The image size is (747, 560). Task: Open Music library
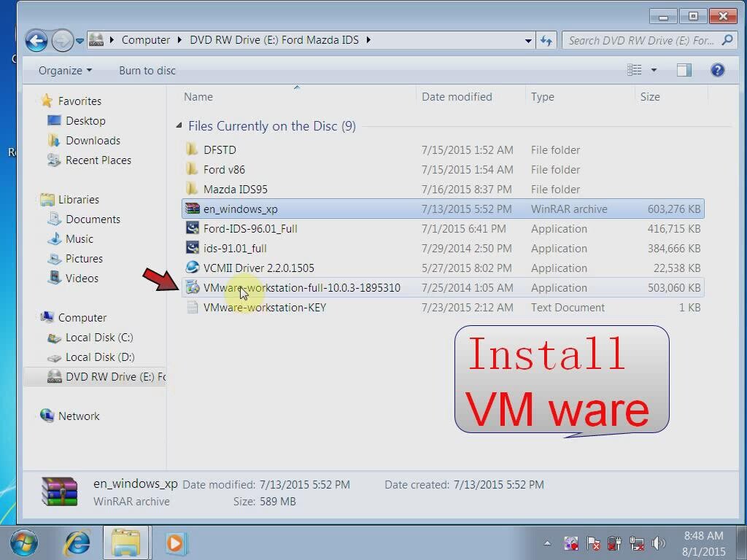79,238
